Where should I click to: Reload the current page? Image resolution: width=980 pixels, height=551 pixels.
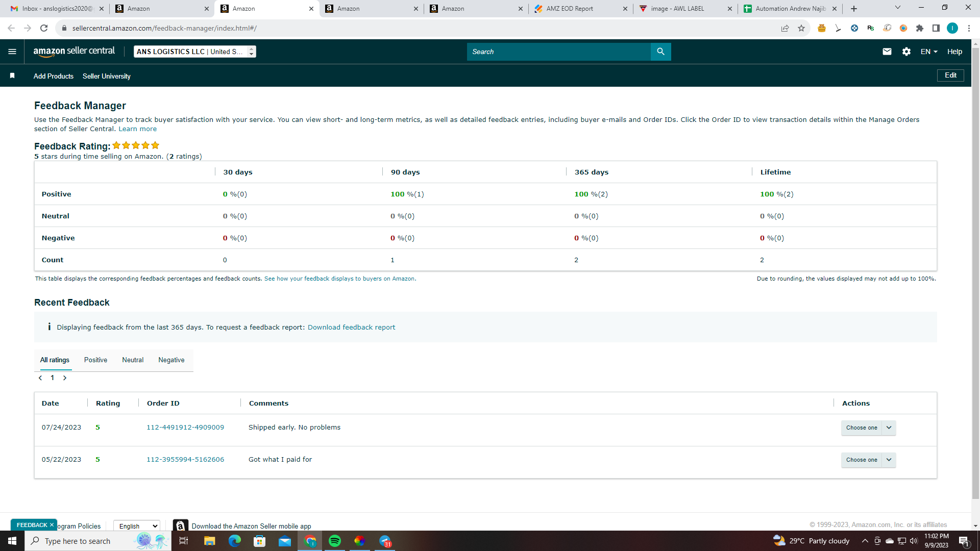click(44, 28)
